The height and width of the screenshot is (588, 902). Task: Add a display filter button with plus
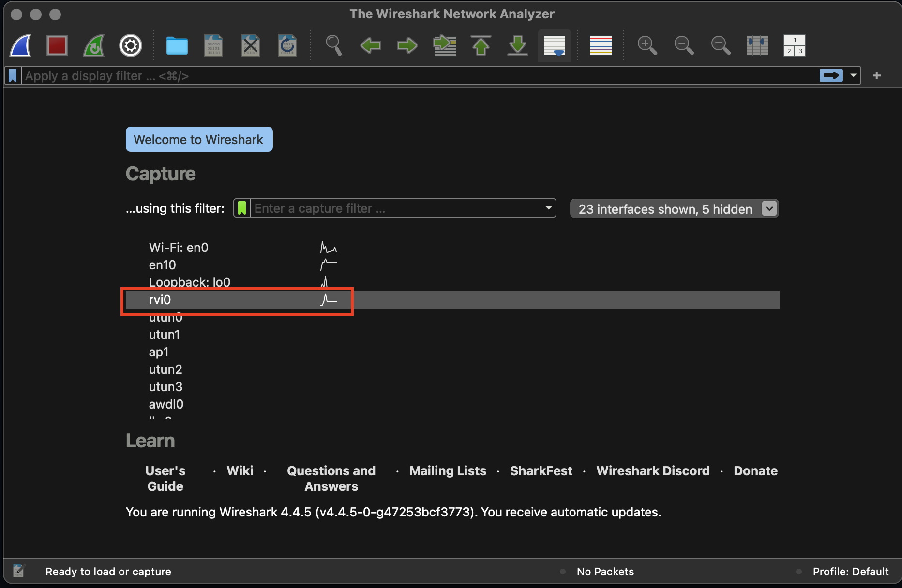click(x=876, y=75)
